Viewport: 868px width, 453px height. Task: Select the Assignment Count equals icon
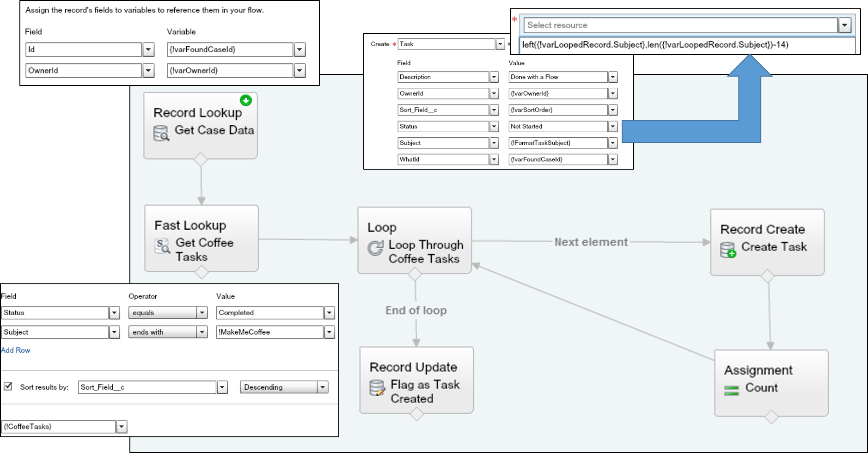[x=731, y=391]
